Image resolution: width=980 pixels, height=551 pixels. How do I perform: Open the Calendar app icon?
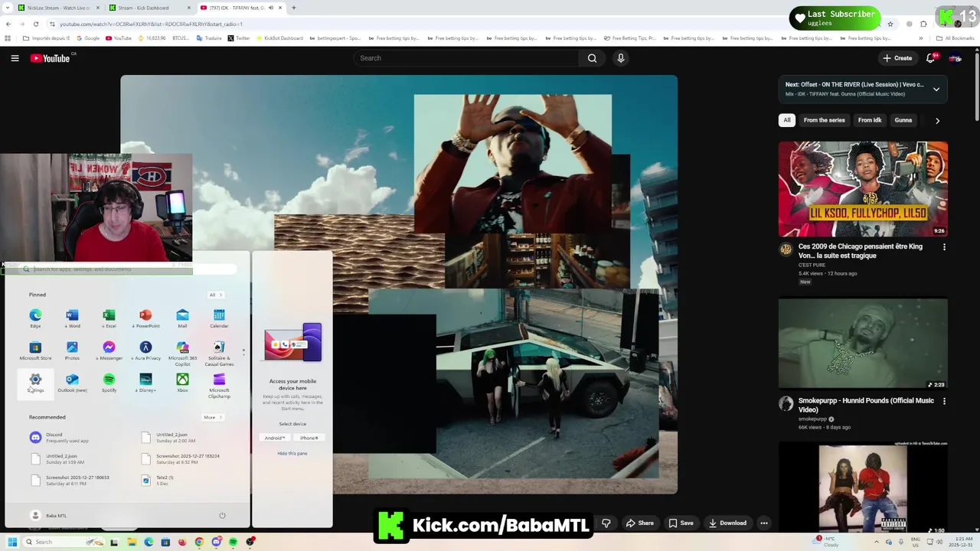219,315
